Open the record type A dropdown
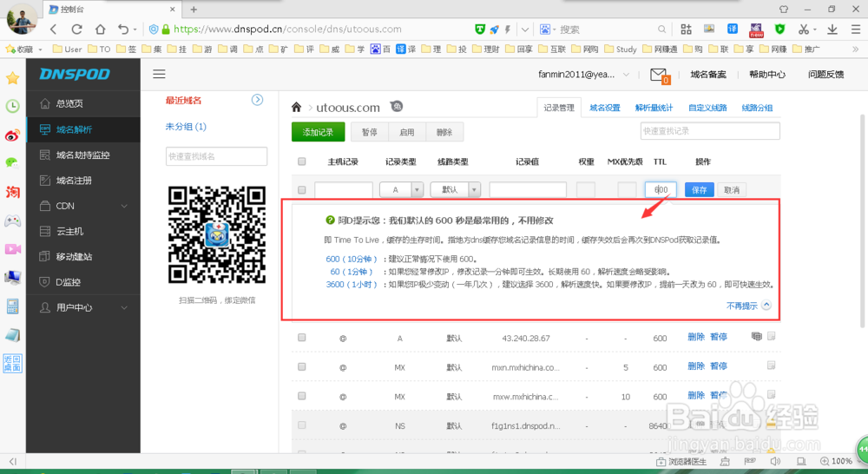Screen dimensions: 868x474 (402, 190)
